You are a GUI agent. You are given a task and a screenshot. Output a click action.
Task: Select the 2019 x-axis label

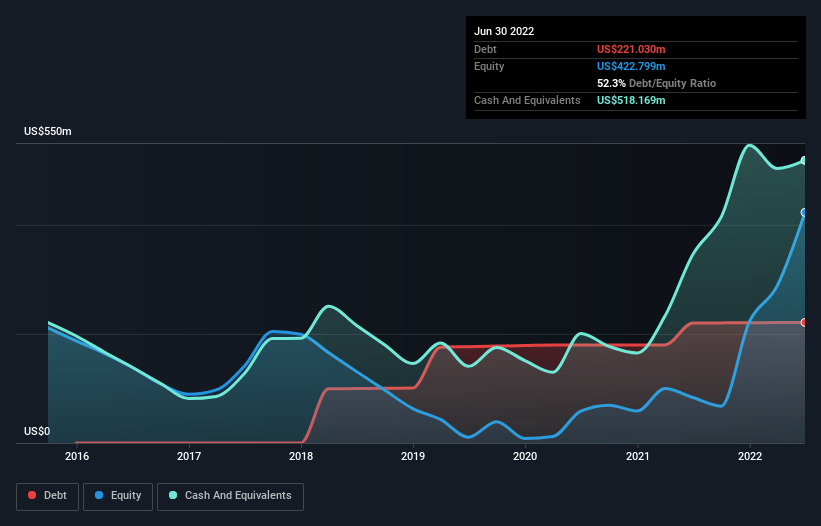pos(413,456)
